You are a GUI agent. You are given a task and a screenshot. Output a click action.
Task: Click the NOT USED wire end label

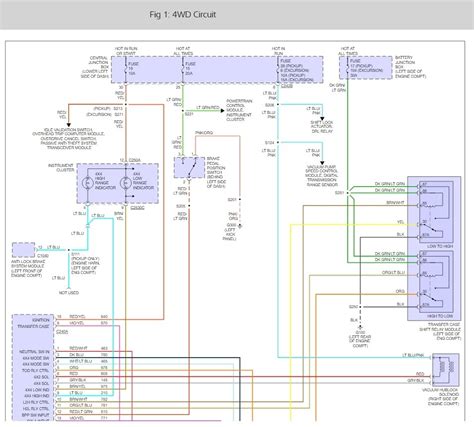point(69,293)
